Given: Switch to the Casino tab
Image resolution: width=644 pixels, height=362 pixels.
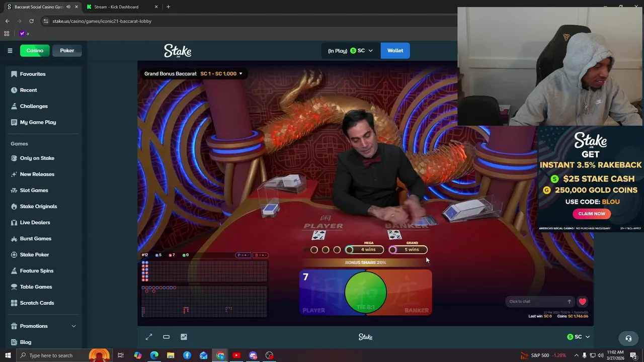Looking at the screenshot, I should click(35, 50).
